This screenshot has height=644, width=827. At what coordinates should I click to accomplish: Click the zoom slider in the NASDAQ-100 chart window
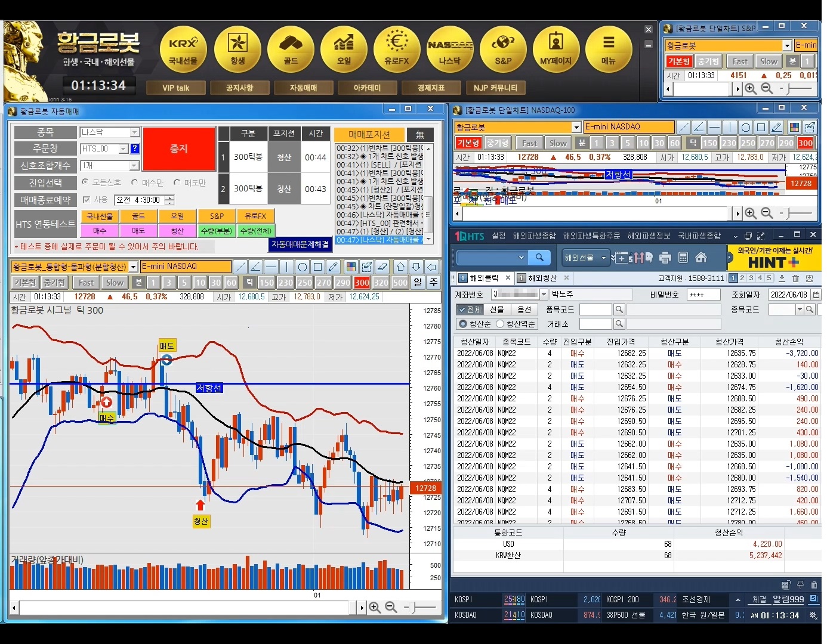tap(797, 213)
